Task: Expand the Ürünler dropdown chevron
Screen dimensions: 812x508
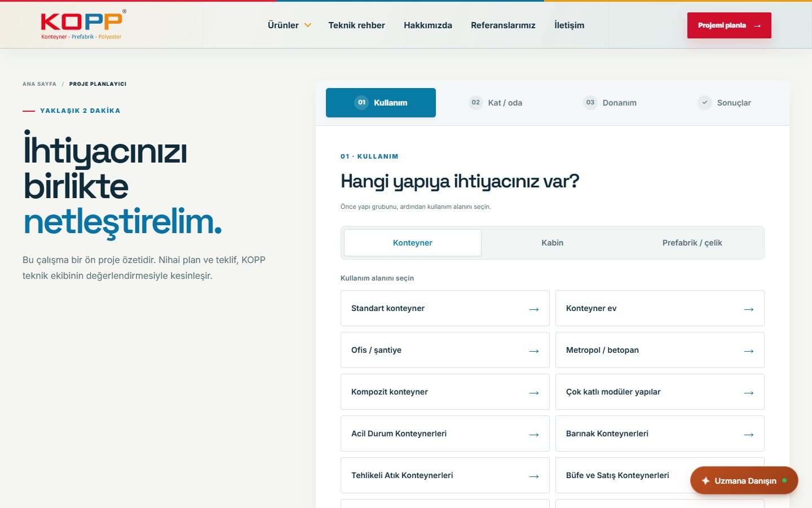Action: tap(308, 25)
